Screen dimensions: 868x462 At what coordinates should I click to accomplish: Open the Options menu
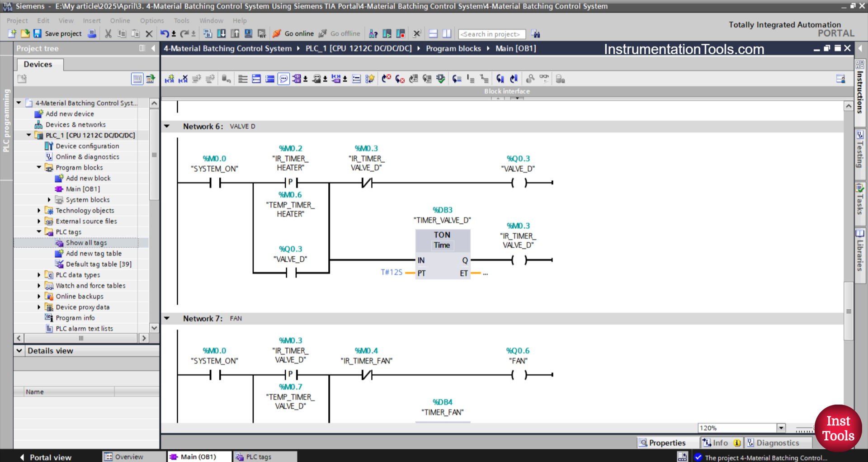click(x=151, y=20)
